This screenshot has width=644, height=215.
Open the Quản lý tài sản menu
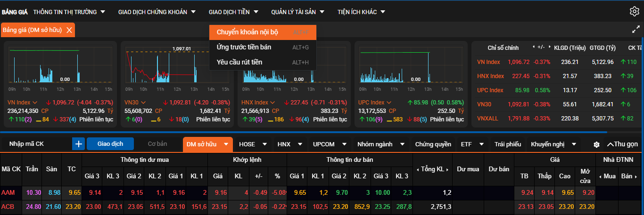tap(298, 12)
